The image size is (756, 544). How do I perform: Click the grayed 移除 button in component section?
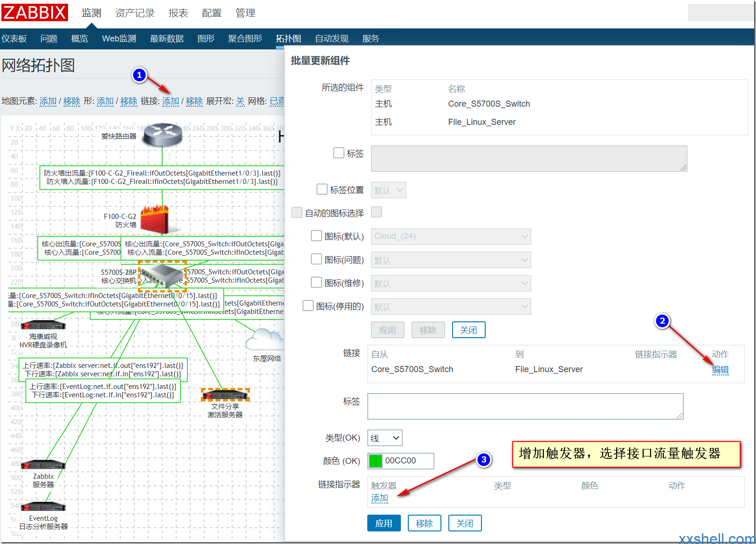coord(428,330)
